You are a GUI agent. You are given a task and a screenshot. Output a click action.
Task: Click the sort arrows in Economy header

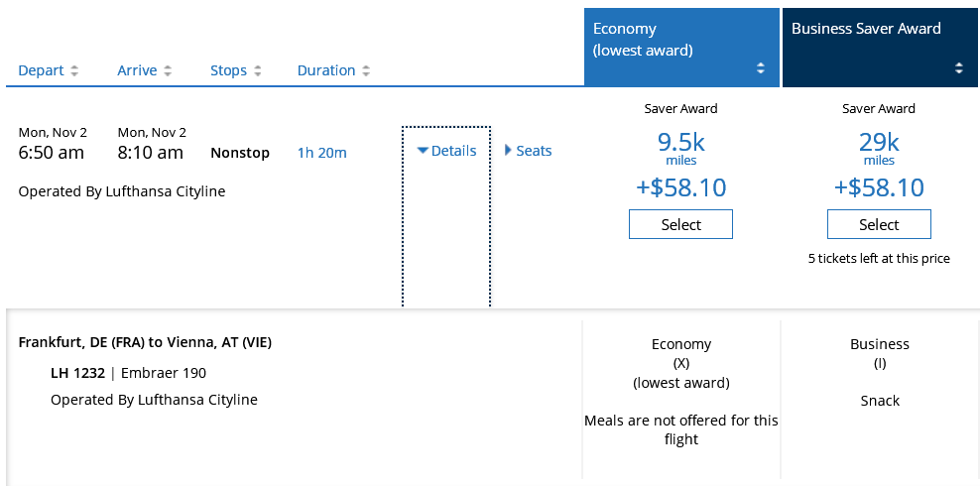761,68
